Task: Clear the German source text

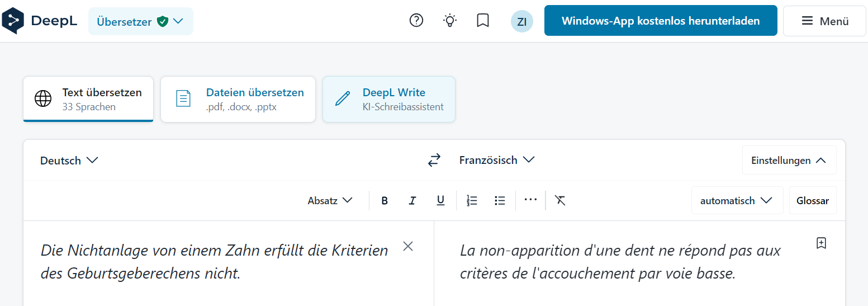Action: click(x=408, y=246)
